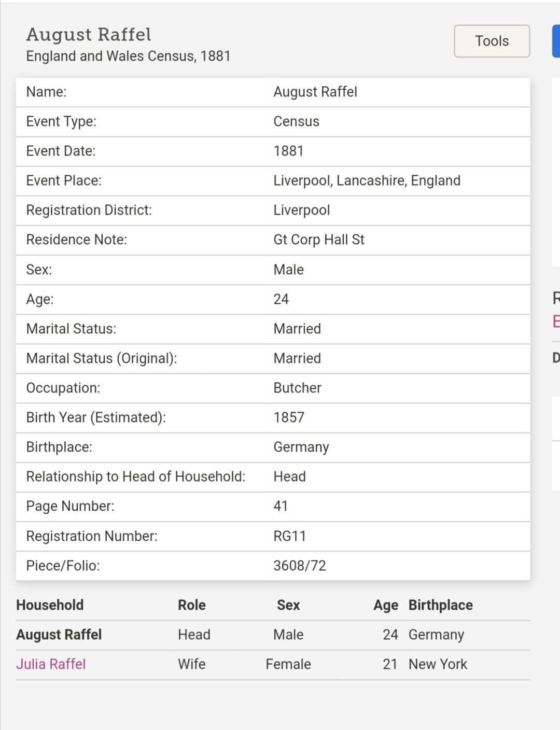Click the Registration District value Liverpool
This screenshot has height=730, width=560.
tap(302, 210)
